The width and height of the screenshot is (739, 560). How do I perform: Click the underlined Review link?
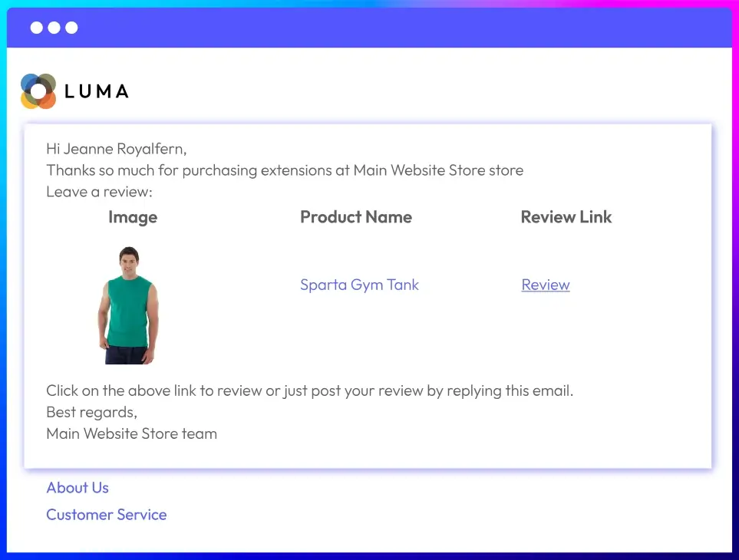click(546, 285)
